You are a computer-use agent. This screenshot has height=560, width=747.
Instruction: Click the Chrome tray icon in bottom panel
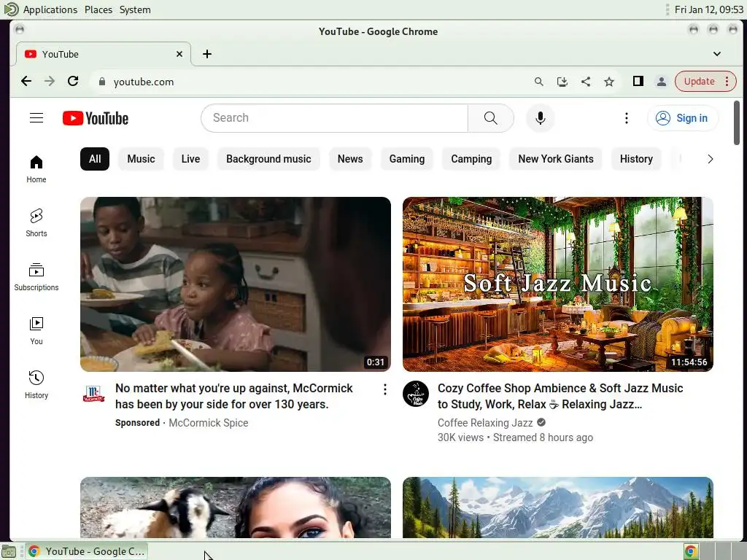[691, 551]
